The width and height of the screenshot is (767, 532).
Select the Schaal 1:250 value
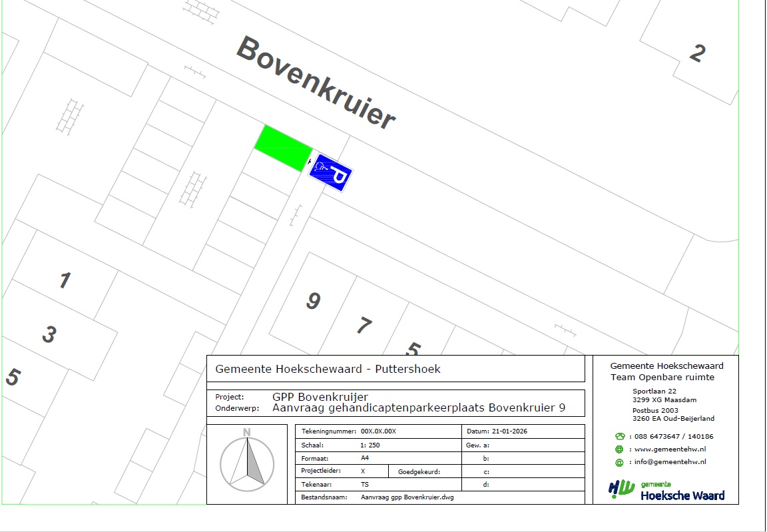tap(370, 445)
